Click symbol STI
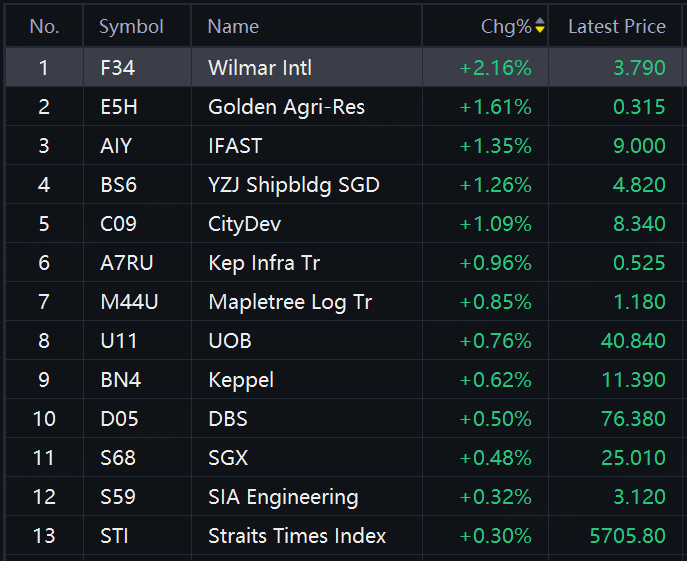 coord(114,536)
